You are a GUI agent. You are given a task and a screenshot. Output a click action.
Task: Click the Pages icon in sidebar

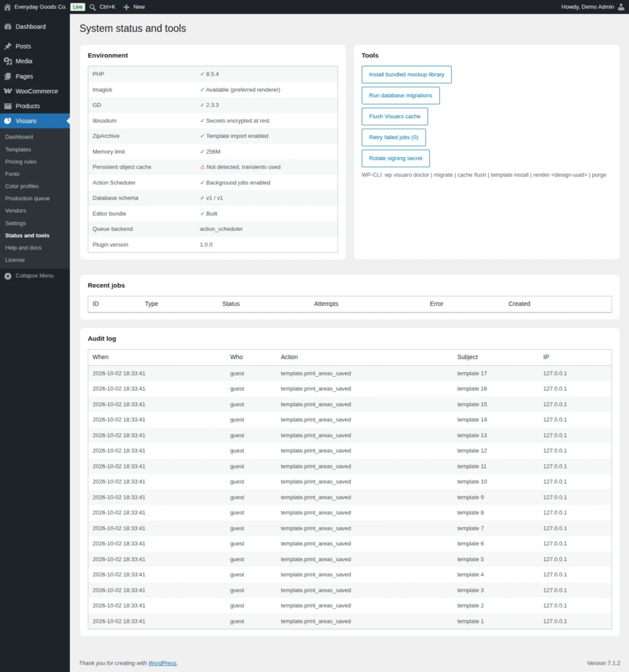click(x=8, y=76)
